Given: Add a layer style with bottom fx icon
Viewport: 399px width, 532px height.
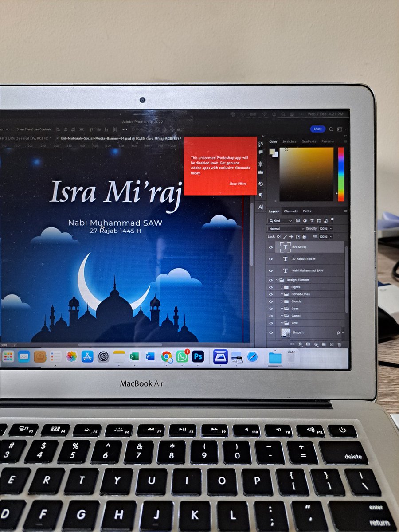Looking at the screenshot, I should [x=300, y=344].
